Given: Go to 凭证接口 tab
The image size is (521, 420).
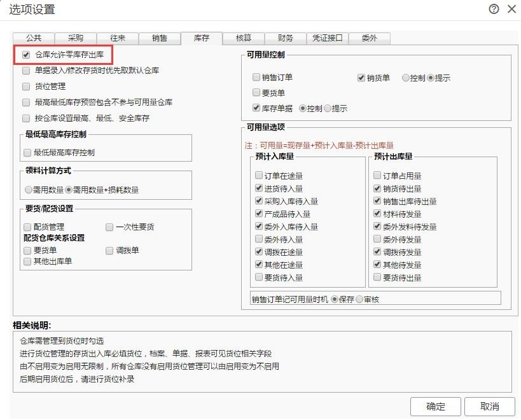Looking at the screenshot, I should pos(327,38).
